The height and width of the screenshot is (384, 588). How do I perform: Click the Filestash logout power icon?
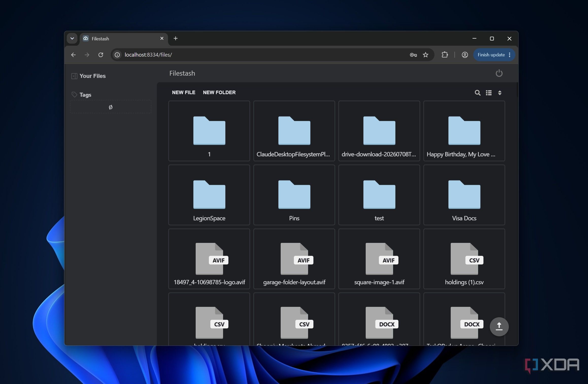tap(499, 73)
